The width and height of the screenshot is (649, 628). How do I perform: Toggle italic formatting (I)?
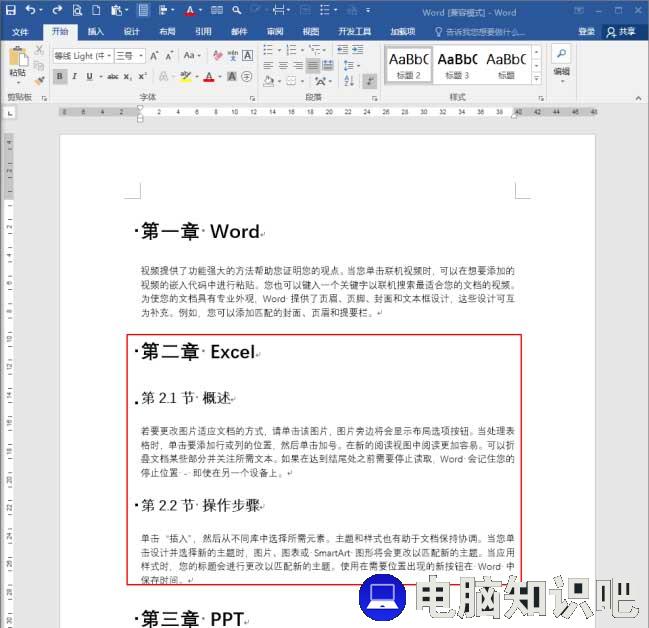75,77
